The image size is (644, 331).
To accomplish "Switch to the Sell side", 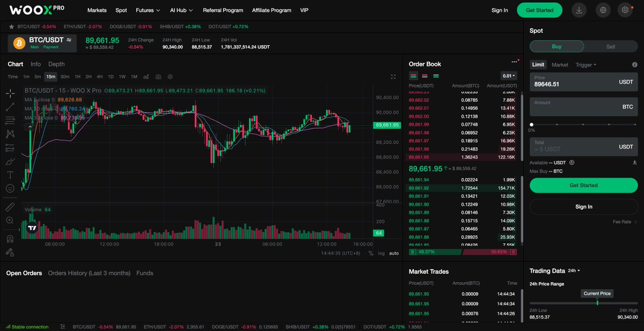I will [611, 47].
